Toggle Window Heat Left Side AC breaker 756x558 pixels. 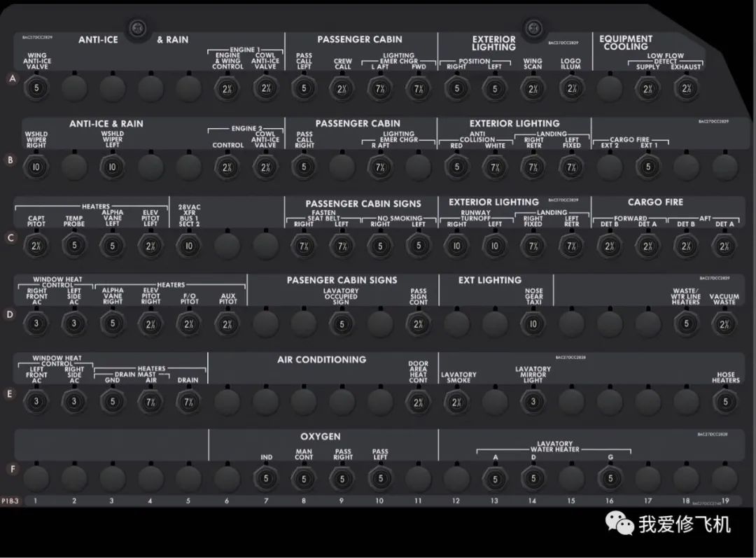pyautogui.click(x=73, y=323)
